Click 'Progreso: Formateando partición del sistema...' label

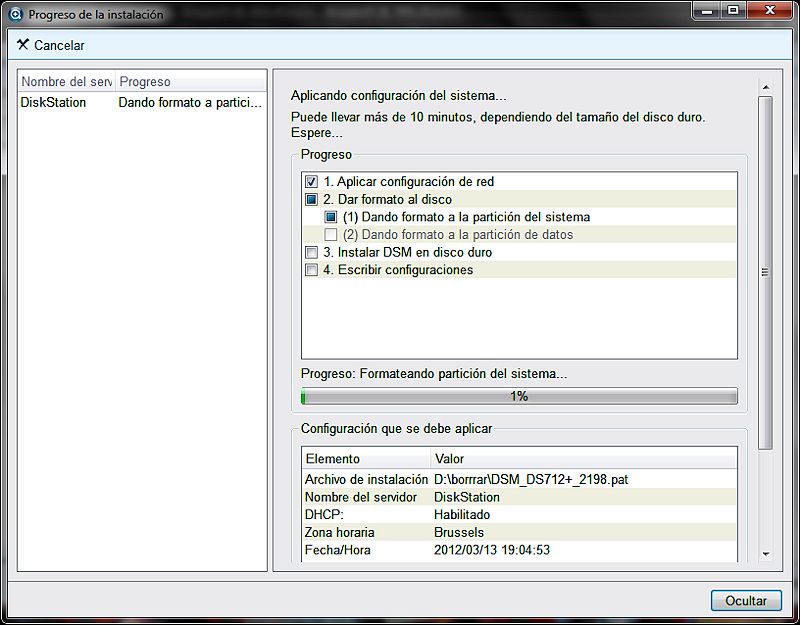[x=434, y=373]
